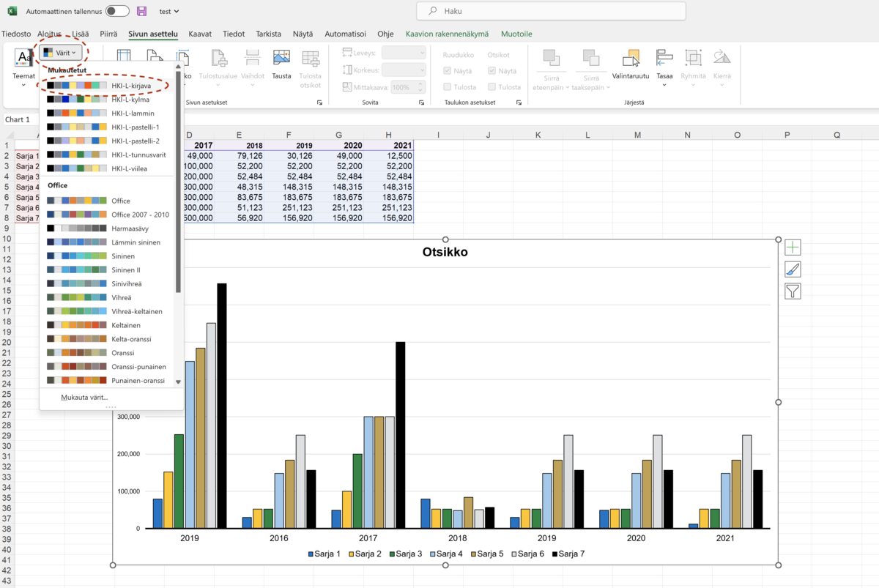Expand the test file name dropdown
879x588 pixels.
point(169,12)
